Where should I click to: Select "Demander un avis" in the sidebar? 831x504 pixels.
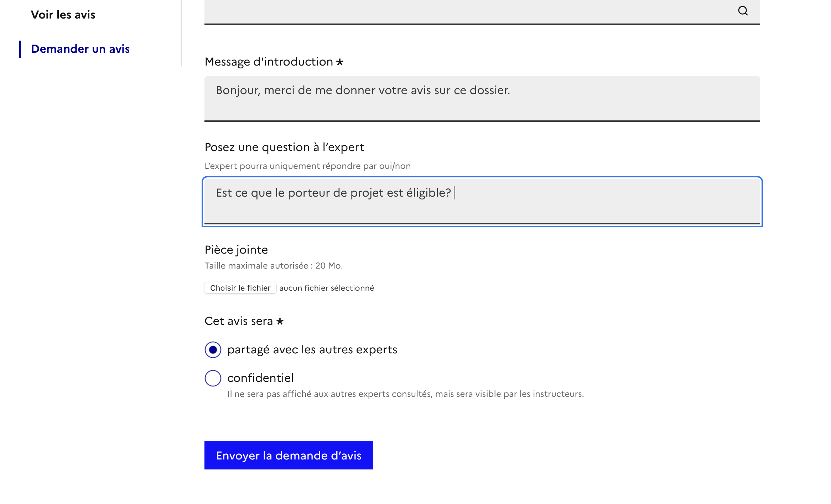coord(80,49)
